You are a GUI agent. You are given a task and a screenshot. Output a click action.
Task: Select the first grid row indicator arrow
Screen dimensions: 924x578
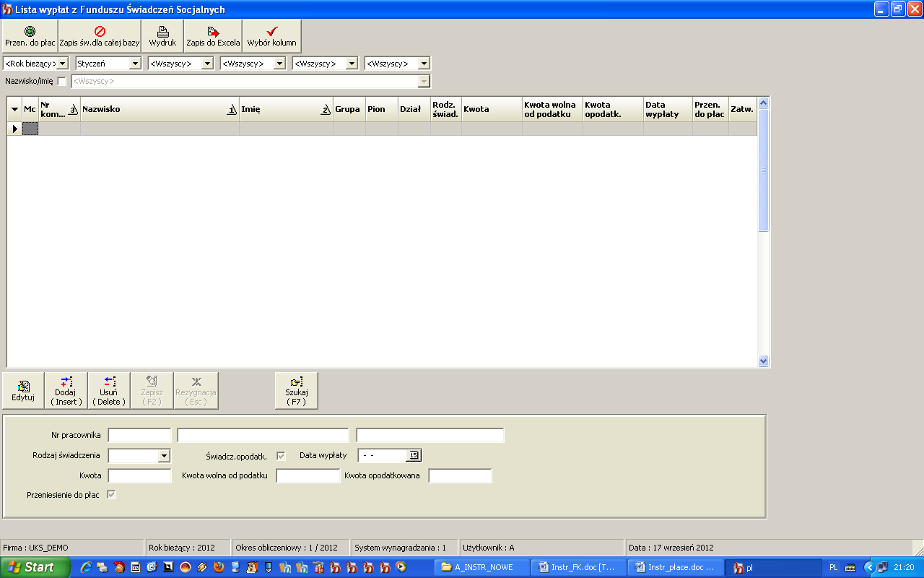[14, 129]
